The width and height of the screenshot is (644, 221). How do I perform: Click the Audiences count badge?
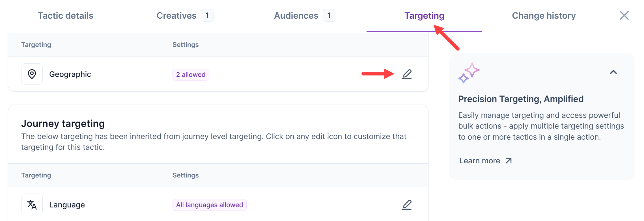pos(329,16)
